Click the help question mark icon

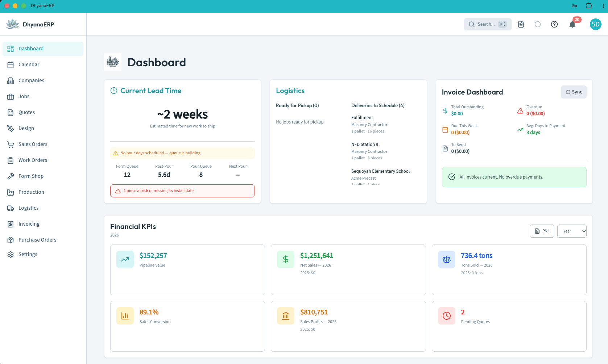[x=554, y=24]
